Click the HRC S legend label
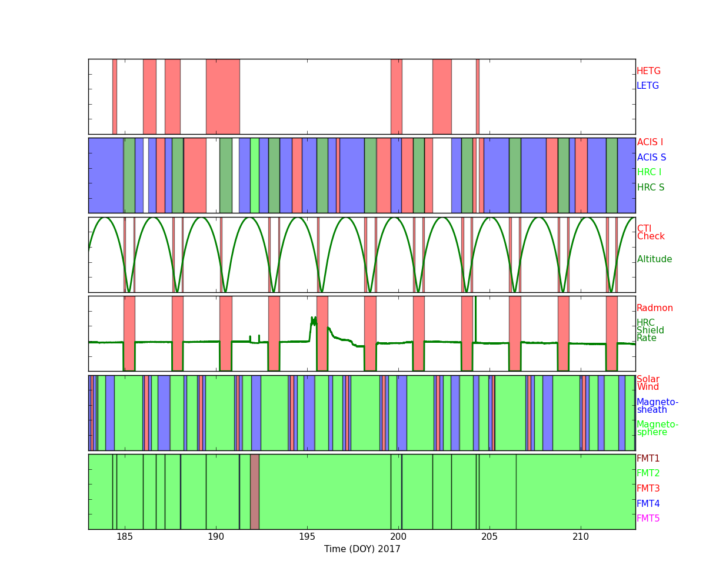This screenshot has width=706, height=588. coord(651,188)
